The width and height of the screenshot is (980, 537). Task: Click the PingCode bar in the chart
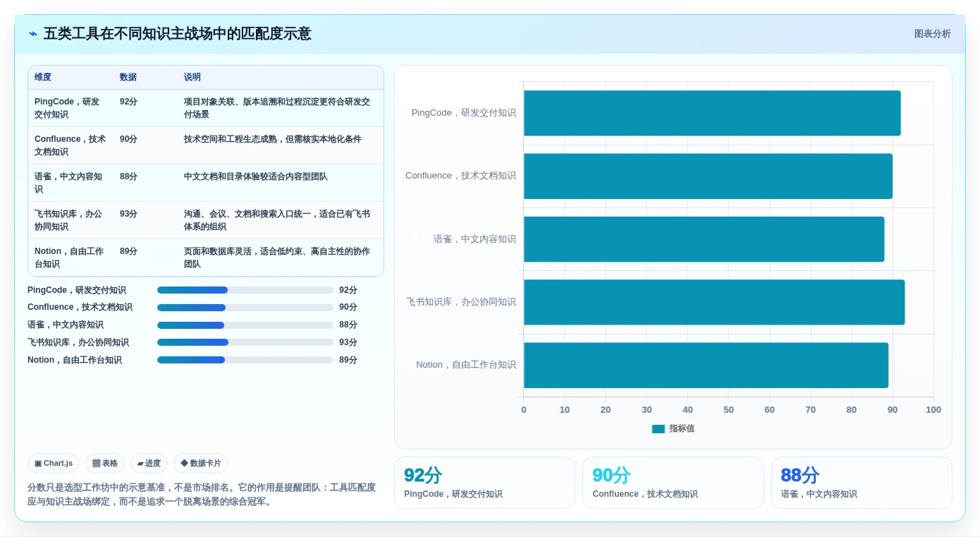point(712,113)
